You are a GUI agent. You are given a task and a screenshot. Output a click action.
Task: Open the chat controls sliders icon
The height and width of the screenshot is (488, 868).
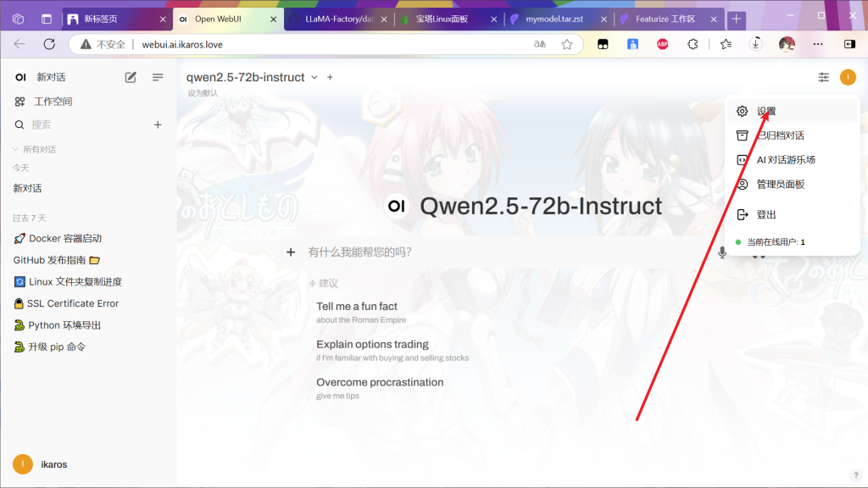click(x=824, y=77)
